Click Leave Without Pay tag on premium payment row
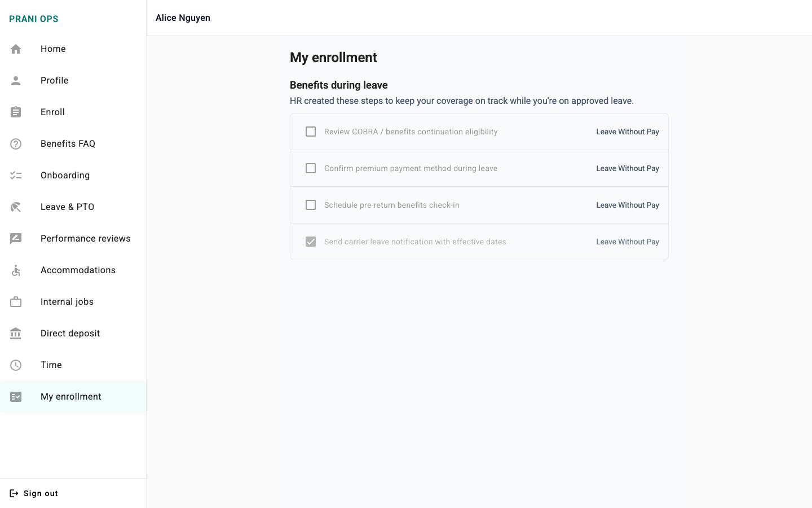The image size is (812, 508). [628, 168]
